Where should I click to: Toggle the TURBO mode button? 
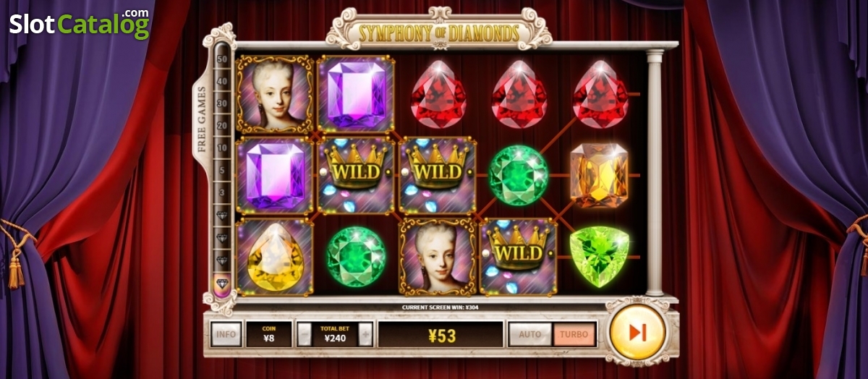coord(575,334)
